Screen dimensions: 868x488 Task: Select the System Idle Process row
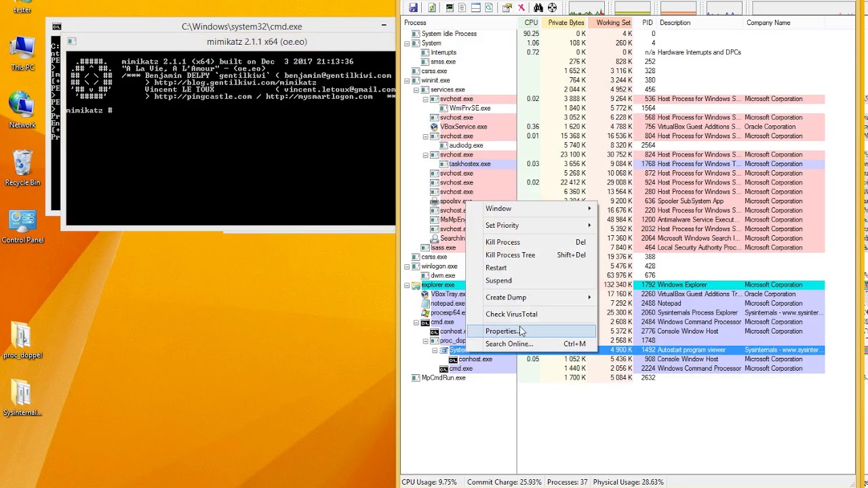(613, 34)
